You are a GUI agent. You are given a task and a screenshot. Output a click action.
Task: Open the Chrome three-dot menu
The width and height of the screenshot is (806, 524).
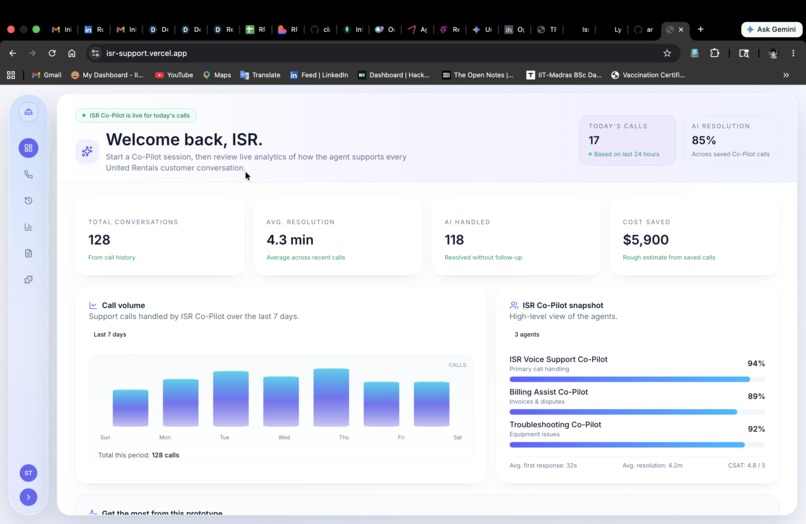point(793,53)
